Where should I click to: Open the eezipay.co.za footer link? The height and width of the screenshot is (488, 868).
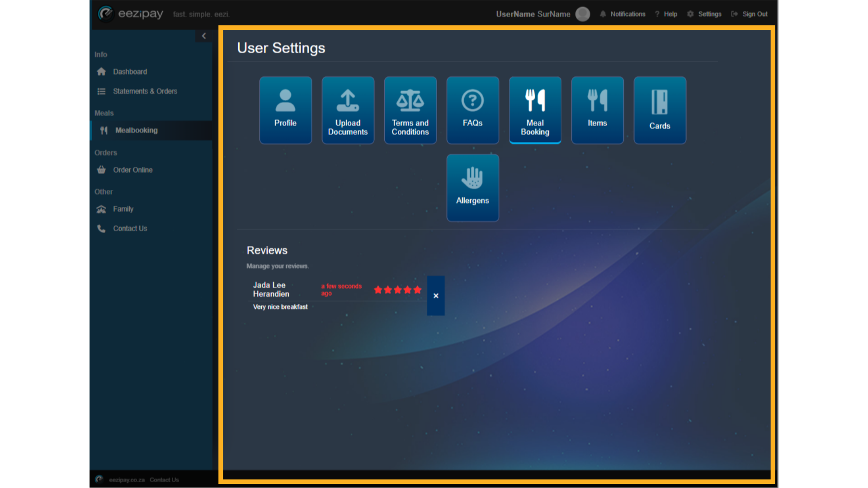coord(127,480)
